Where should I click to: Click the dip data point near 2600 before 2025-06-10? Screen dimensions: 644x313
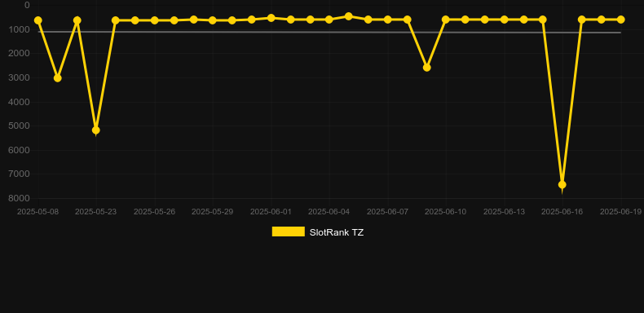pos(426,68)
